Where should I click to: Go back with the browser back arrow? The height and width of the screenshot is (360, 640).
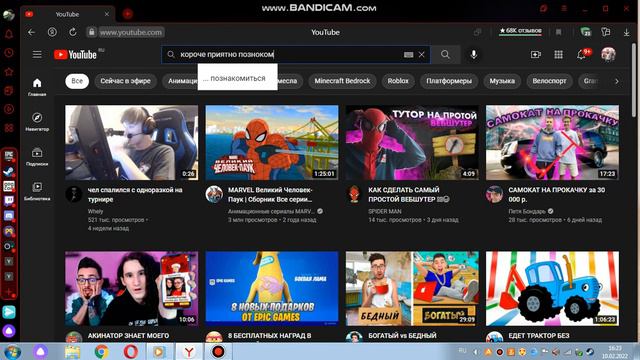[x=31, y=32]
